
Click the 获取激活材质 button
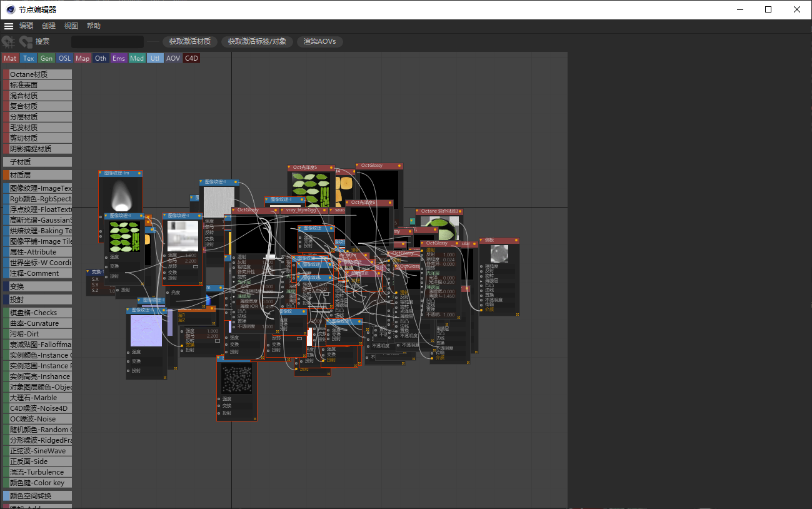click(190, 42)
